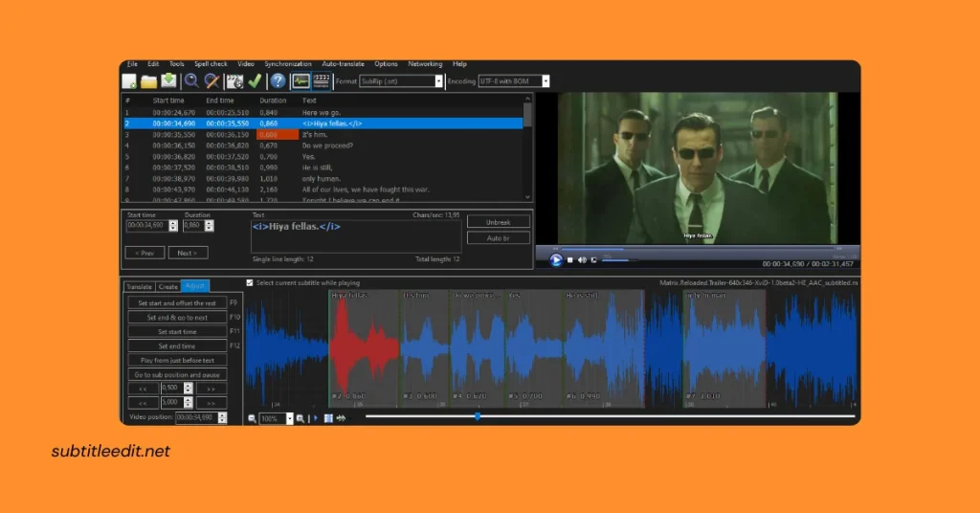The height and width of the screenshot is (513, 980).
Task: Click the green checkmark spell check icon
Action: [x=255, y=81]
